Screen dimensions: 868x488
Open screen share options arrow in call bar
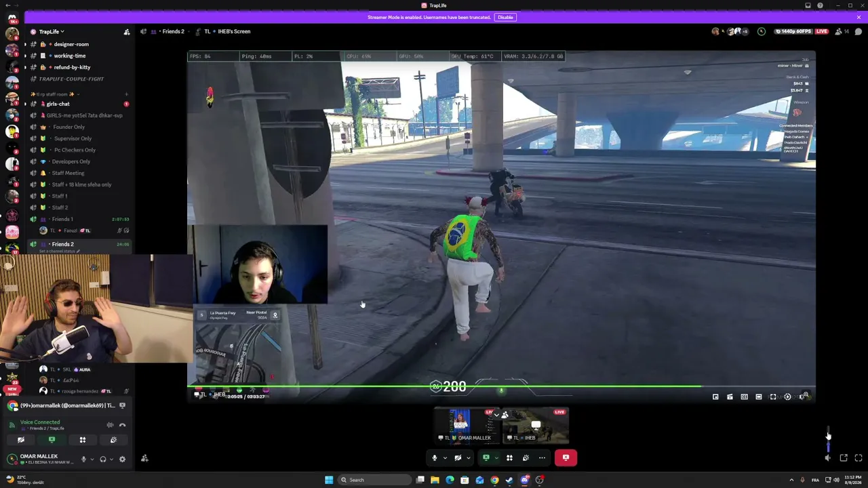click(x=496, y=458)
